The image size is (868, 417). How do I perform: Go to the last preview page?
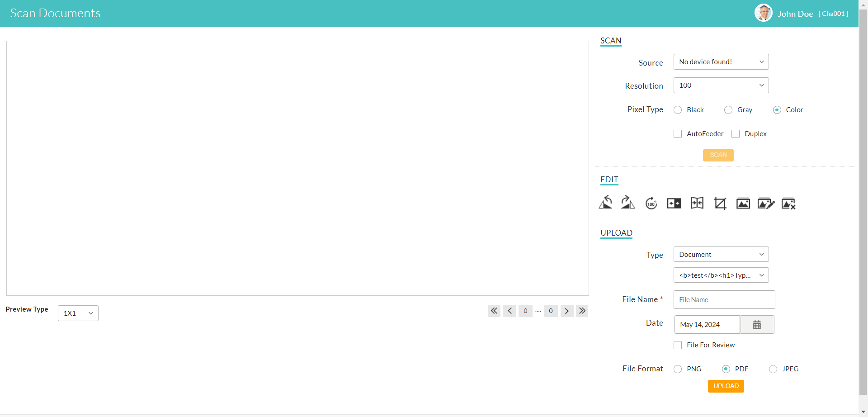tap(582, 311)
